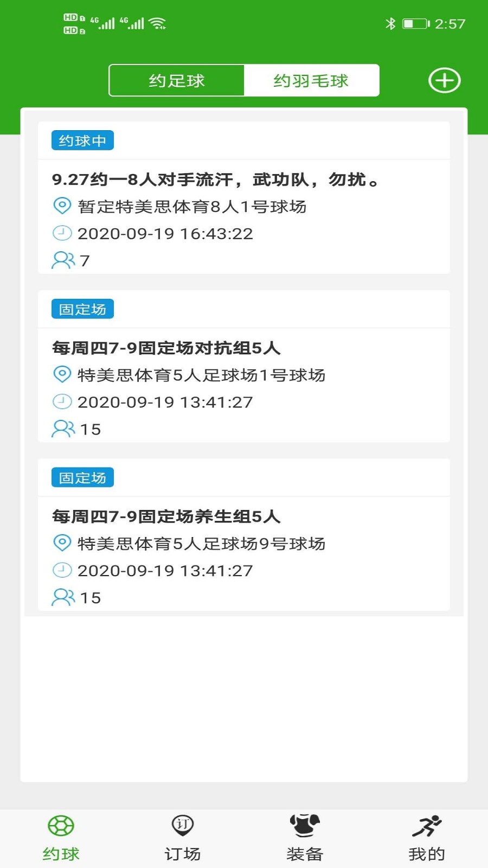Image resolution: width=488 pixels, height=868 pixels.
Task: Tap participants icon in 对抗组 card
Action: point(63,429)
